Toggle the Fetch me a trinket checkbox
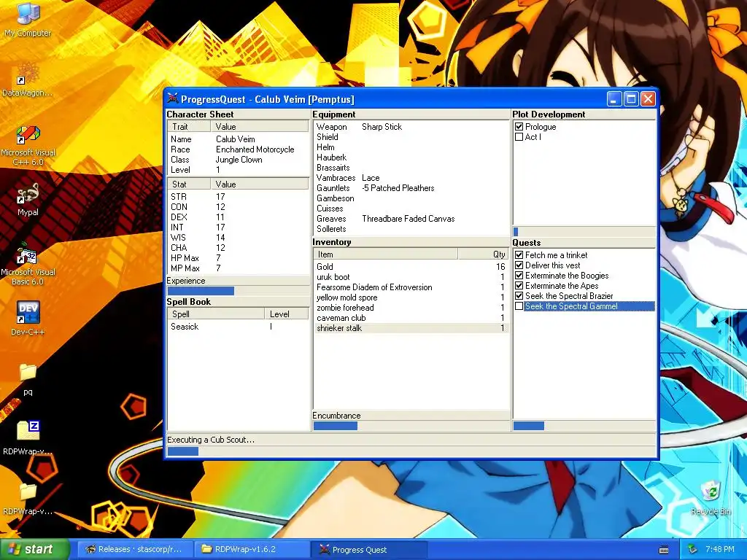 (x=519, y=254)
